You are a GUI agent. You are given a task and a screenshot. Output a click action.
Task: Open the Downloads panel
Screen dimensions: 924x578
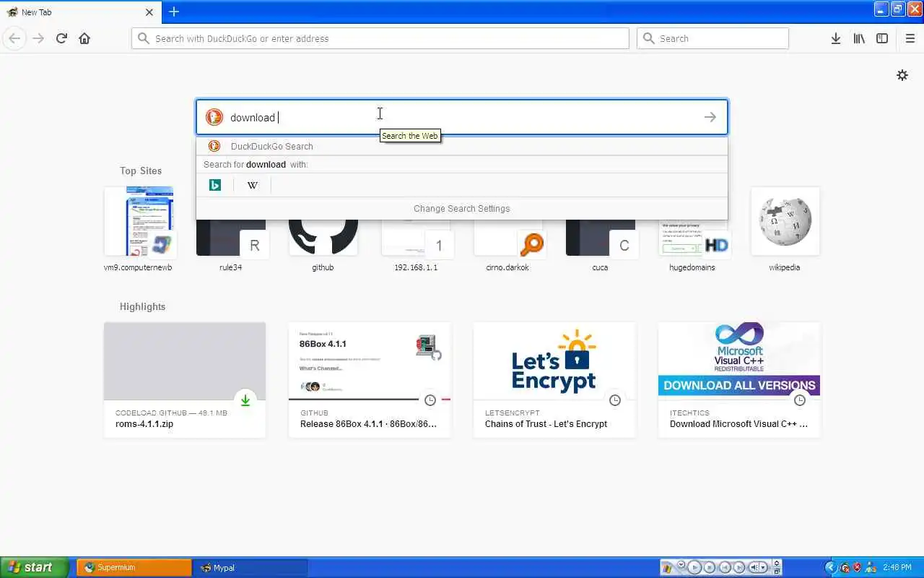tap(835, 38)
